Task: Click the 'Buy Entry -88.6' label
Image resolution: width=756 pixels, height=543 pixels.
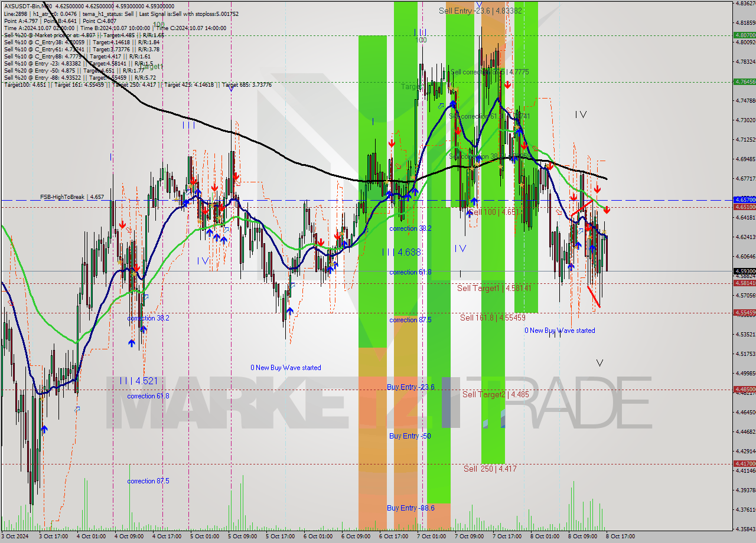Action: coord(411,508)
